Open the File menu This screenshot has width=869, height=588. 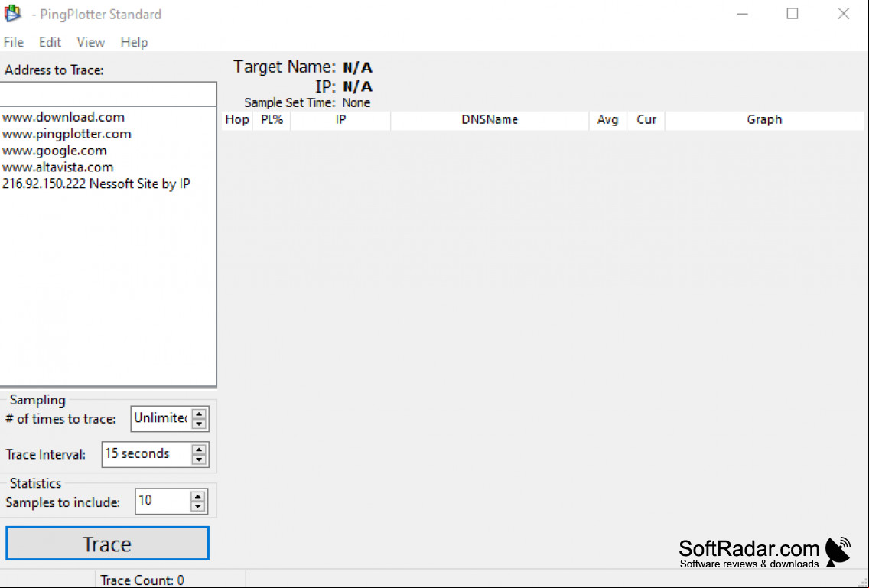tap(13, 42)
